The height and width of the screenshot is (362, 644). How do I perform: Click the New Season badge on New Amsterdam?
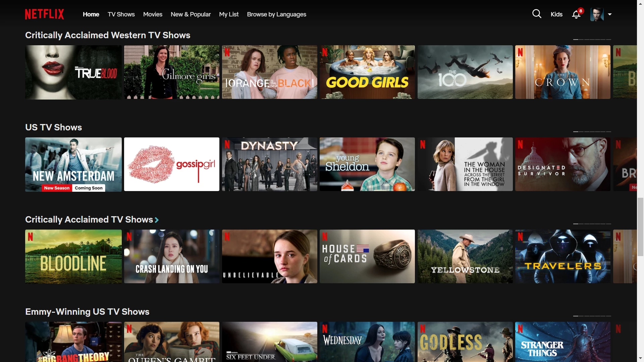coord(57,188)
